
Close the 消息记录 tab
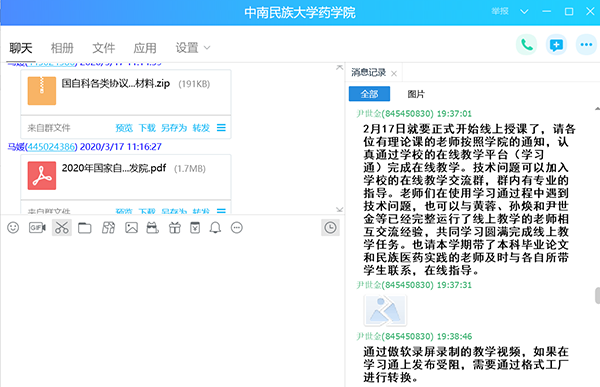pyautogui.click(x=394, y=73)
